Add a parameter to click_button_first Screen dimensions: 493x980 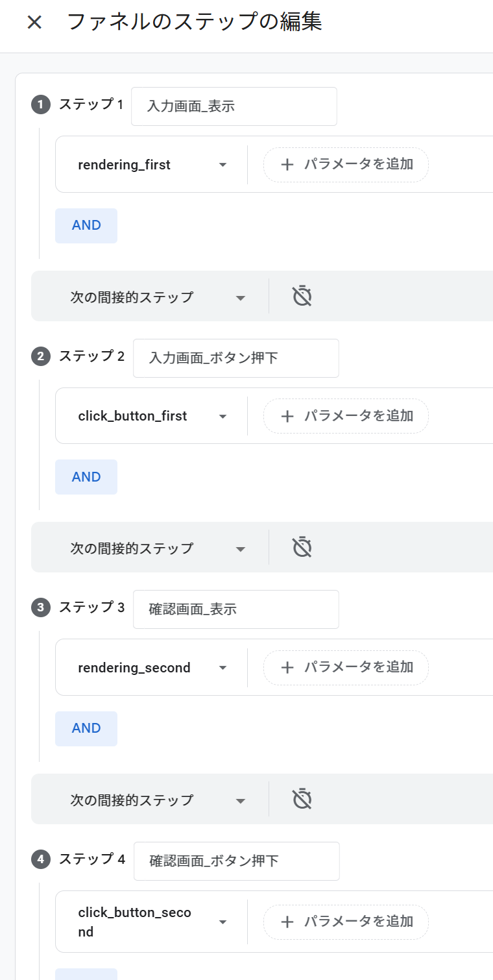[346, 416]
